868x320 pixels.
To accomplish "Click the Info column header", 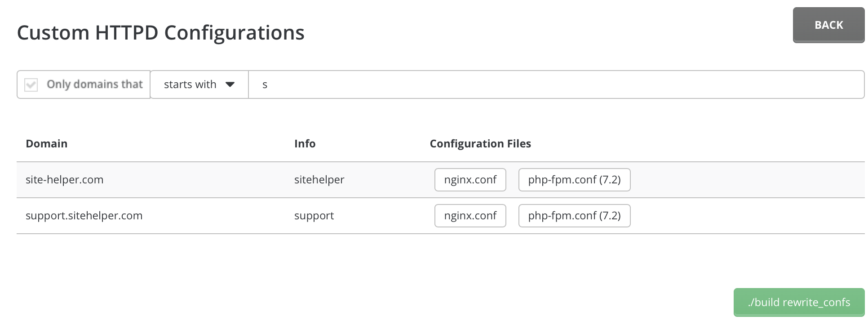I will coord(305,144).
